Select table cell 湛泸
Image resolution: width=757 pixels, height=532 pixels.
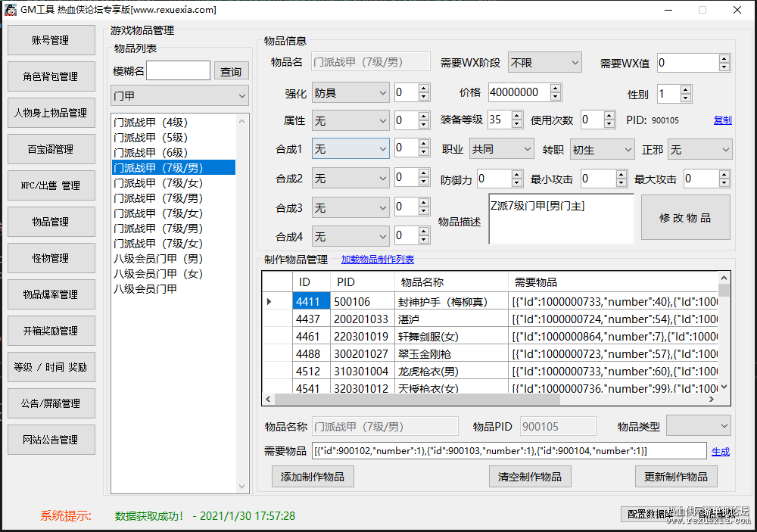tap(451, 319)
